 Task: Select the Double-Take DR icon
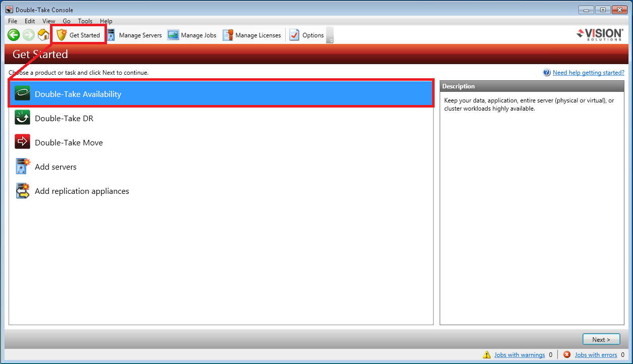click(x=22, y=118)
